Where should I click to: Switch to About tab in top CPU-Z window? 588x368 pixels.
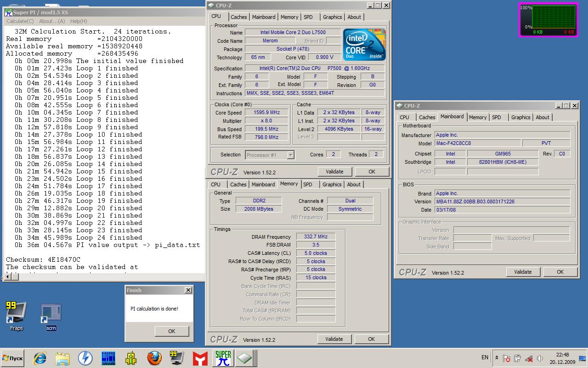354,17
